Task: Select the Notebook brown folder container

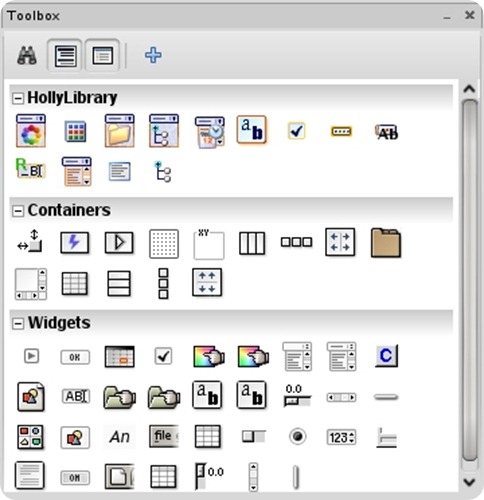Action: tap(386, 243)
